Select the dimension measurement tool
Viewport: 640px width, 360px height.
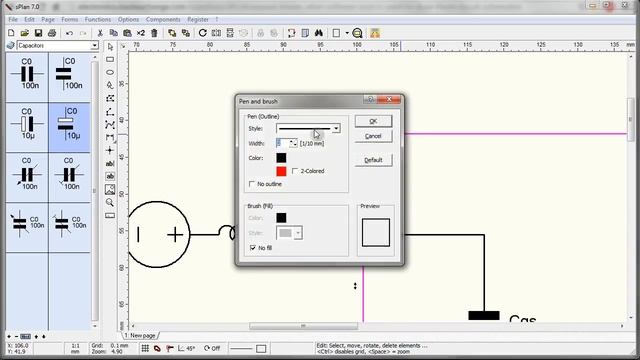110,138
